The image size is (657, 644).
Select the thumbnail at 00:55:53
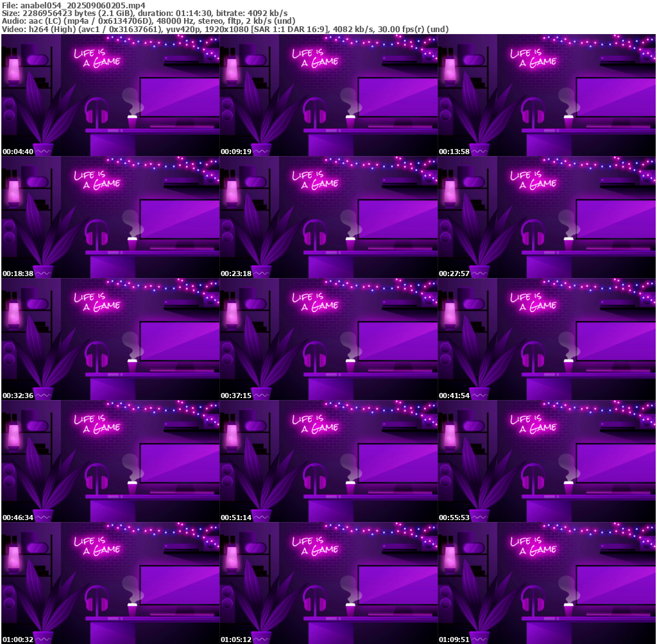click(x=547, y=461)
